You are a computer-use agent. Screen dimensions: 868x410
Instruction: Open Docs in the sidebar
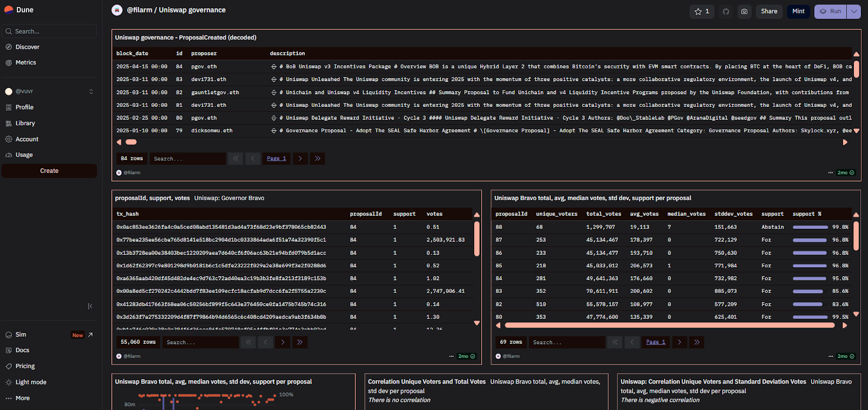click(x=22, y=350)
